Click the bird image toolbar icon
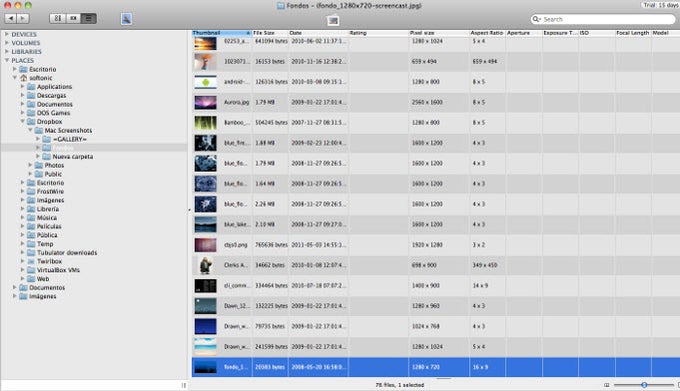The height and width of the screenshot is (391, 680). (x=126, y=19)
